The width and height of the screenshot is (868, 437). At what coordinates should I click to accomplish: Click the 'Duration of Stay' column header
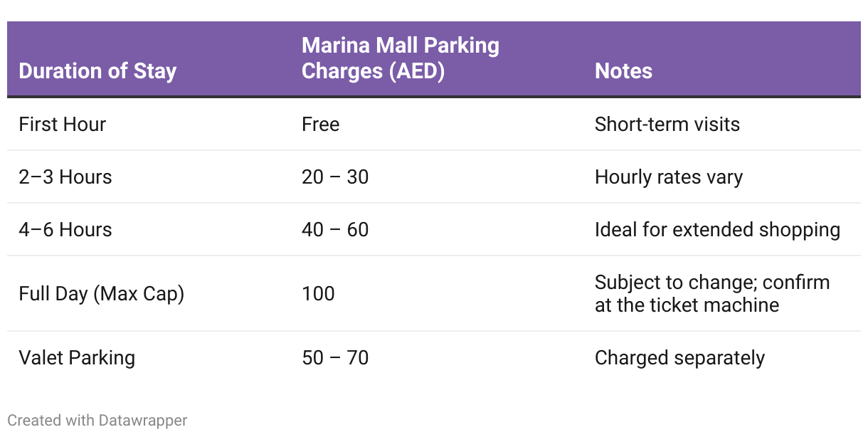coord(97,71)
